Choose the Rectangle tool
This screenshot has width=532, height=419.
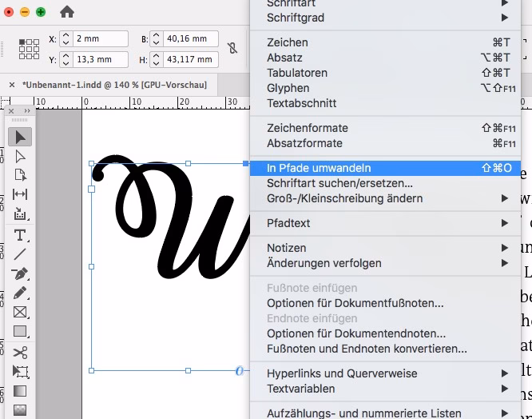click(20, 331)
